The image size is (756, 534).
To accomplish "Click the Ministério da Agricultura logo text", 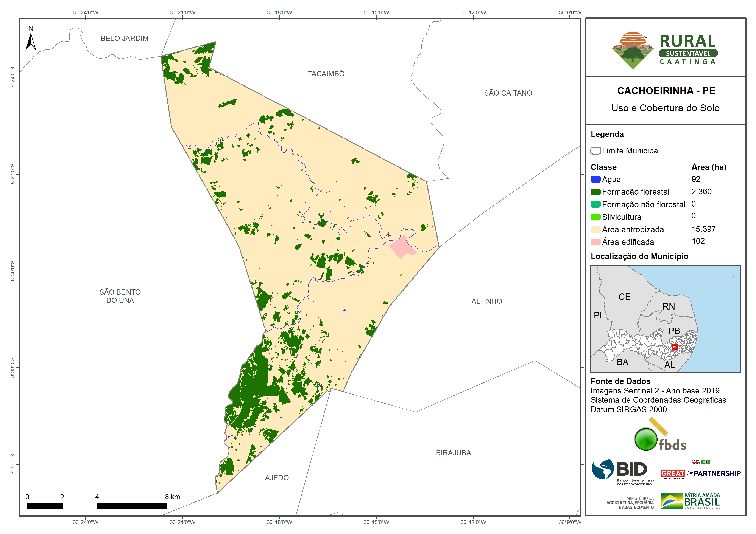I will 630,503.
